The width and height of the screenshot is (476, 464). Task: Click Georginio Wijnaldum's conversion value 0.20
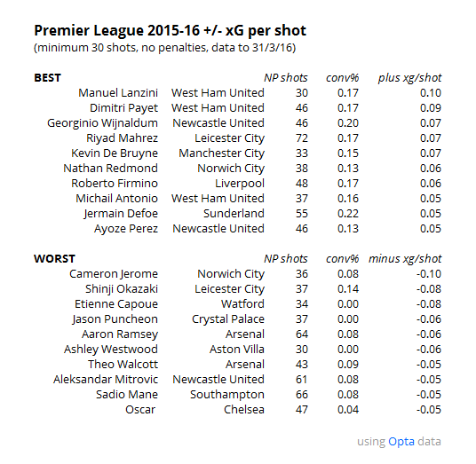pos(348,123)
